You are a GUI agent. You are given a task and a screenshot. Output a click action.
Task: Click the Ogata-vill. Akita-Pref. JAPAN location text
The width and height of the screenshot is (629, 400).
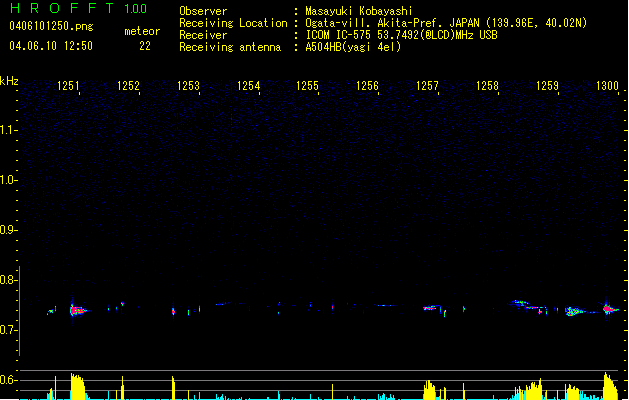coord(446,23)
